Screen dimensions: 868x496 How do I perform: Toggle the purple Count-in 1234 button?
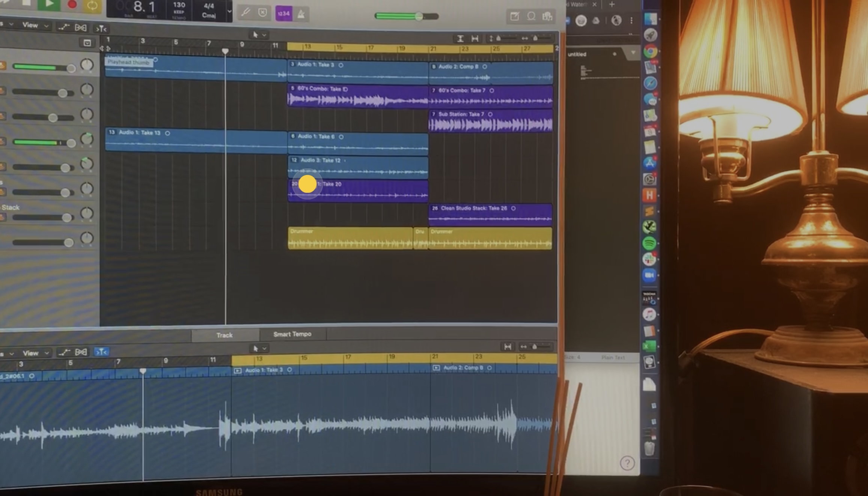[x=284, y=14]
